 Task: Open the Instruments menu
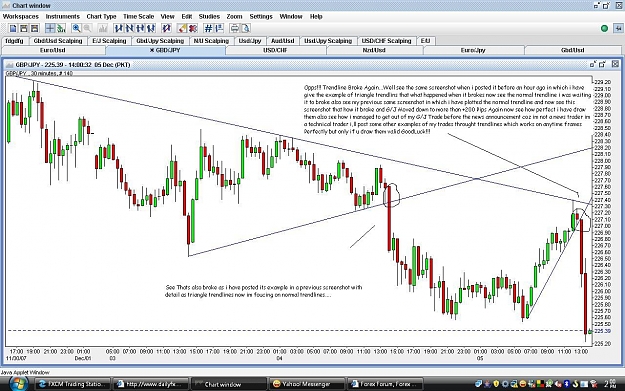63,16
